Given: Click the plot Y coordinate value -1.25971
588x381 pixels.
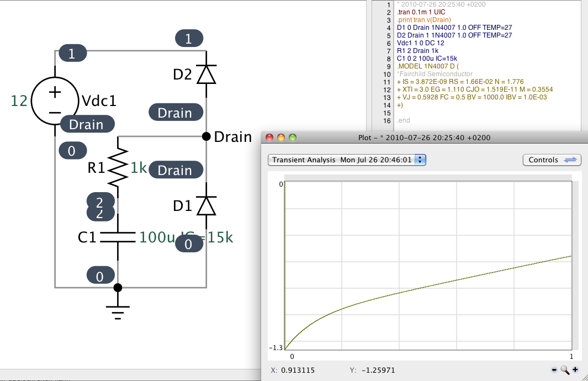Looking at the screenshot, I should pos(378,370).
